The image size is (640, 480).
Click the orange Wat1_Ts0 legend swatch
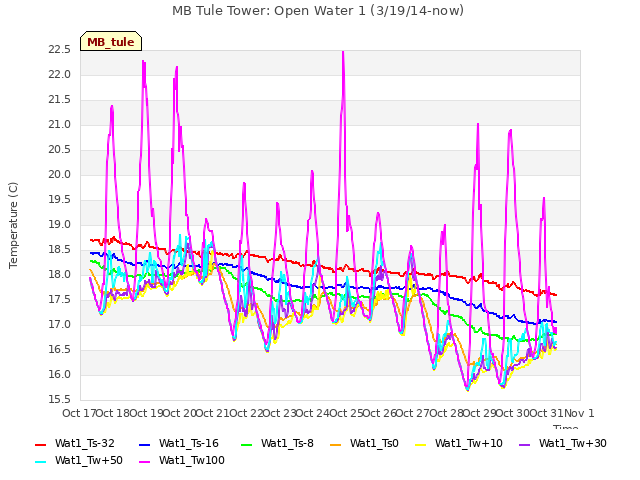point(336,444)
